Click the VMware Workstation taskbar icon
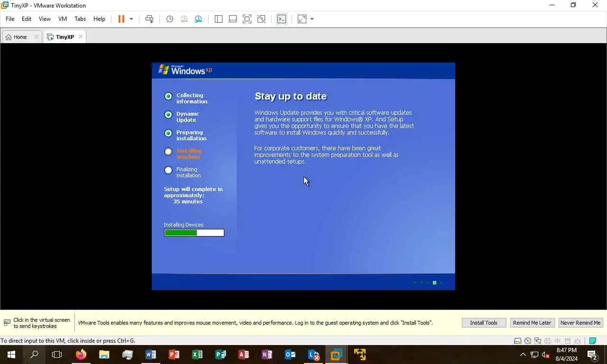Image resolution: width=607 pixels, height=364 pixels. [x=337, y=355]
